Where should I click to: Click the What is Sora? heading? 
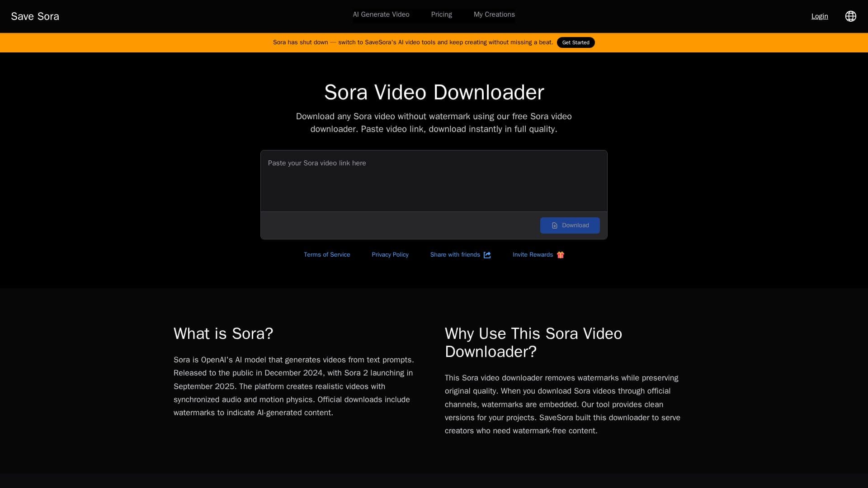pyautogui.click(x=223, y=333)
